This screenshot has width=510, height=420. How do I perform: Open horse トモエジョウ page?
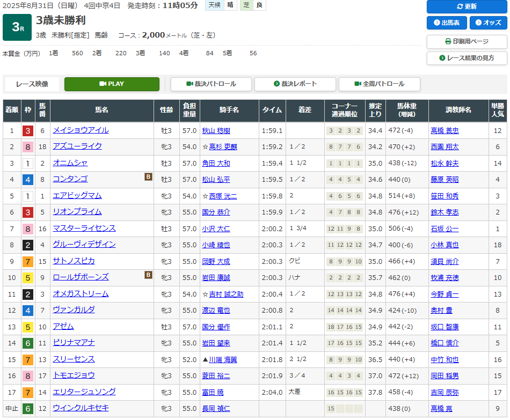[x=74, y=375]
